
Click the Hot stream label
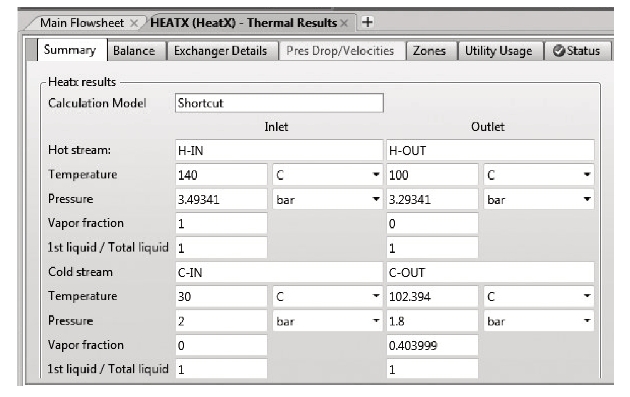[80, 150]
